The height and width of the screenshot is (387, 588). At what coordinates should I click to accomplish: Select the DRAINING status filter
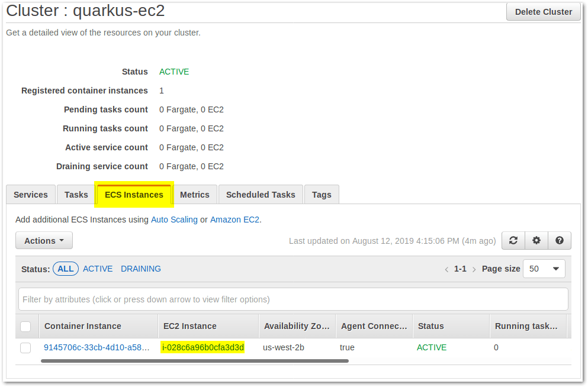140,269
